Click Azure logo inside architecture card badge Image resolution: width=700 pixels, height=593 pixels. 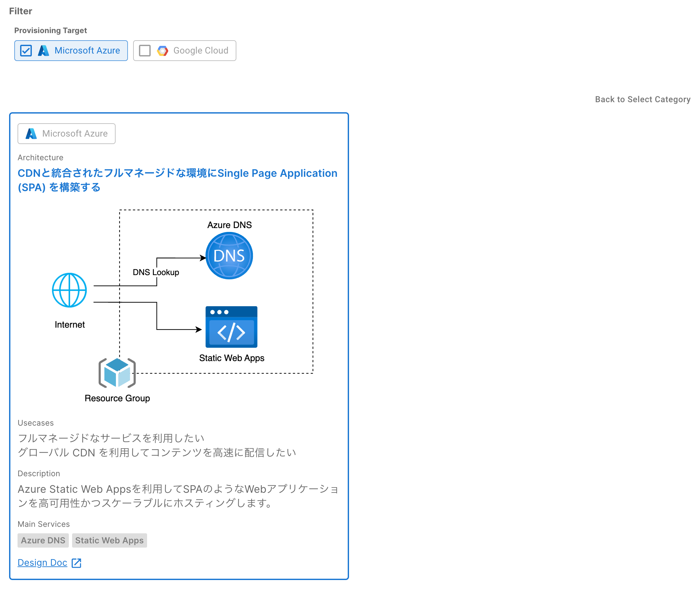pyautogui.click(x=31, y=134)
